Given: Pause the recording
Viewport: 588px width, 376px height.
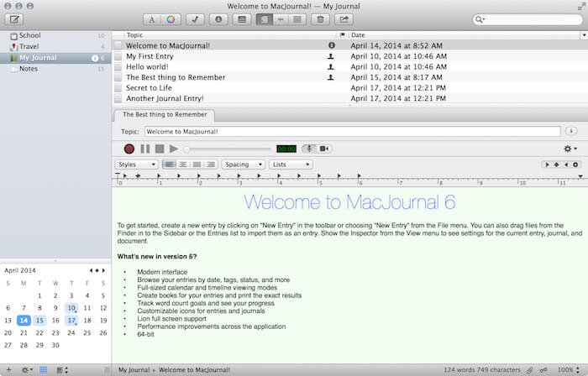Looking at the screenshot, I should (145, 149).
